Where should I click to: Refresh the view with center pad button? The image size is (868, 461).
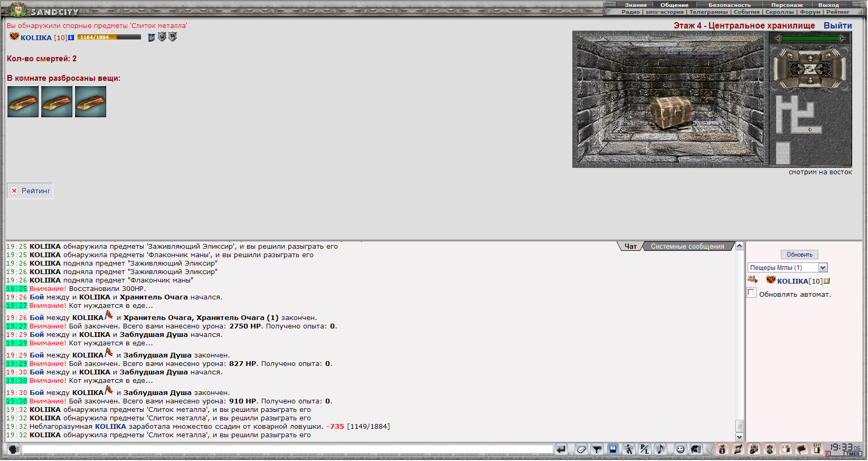(810, 69)
